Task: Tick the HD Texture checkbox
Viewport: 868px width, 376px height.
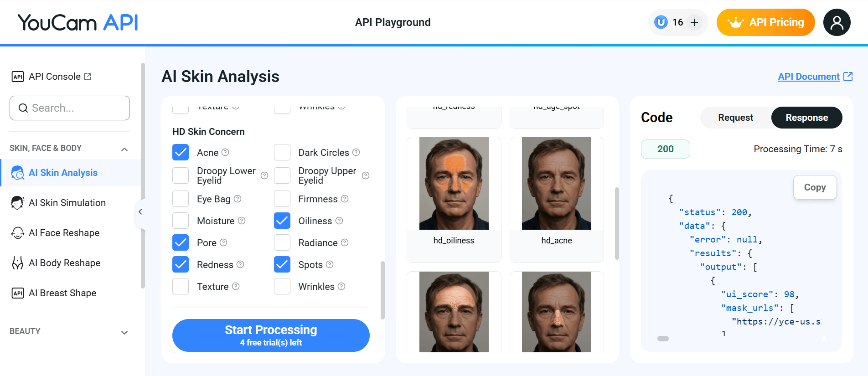Action: [181, 286]
